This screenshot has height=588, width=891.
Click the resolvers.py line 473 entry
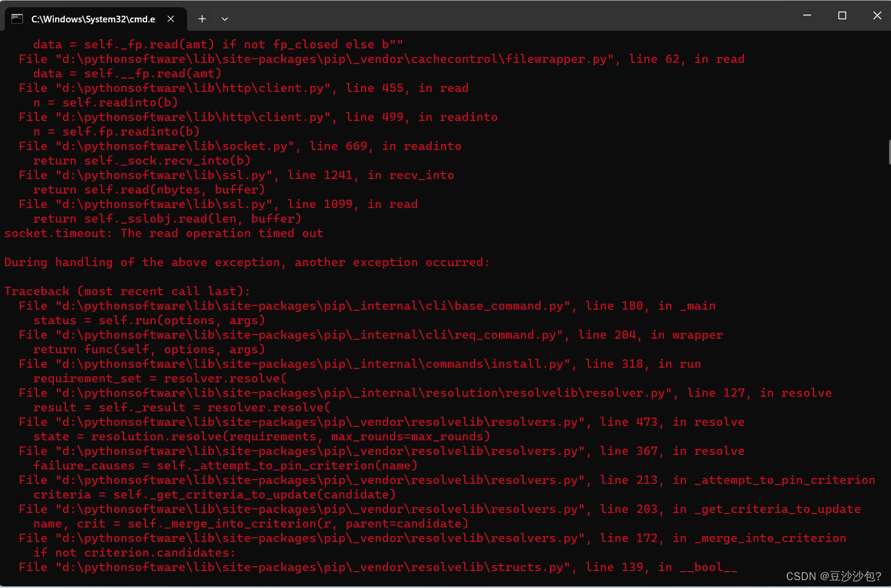(381, 422)
